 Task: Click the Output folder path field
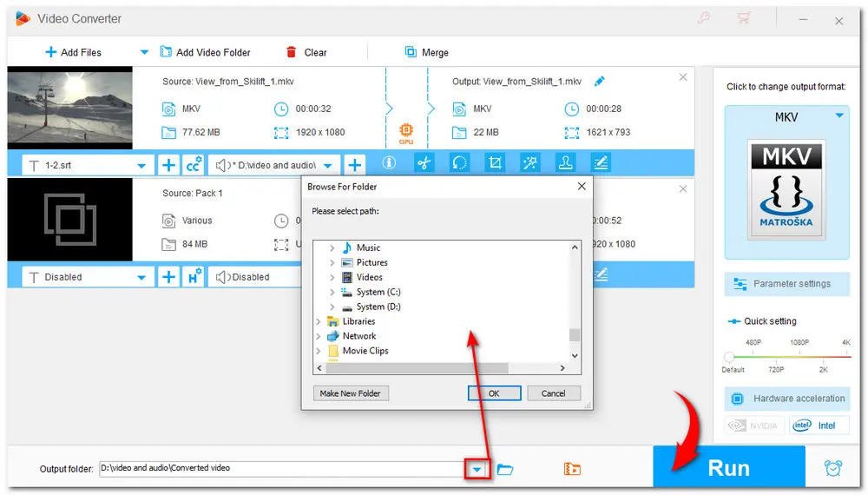281,468
